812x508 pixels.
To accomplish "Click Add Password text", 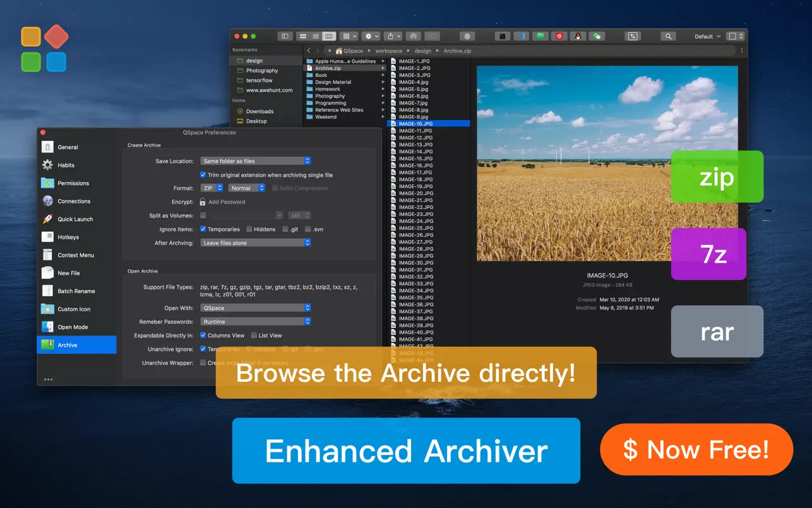I will coord(227,202).
